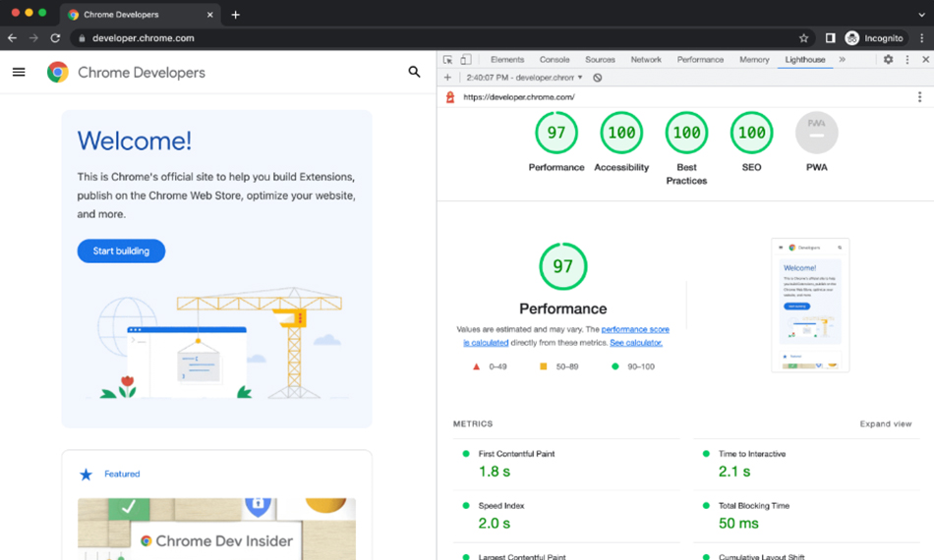Viewport: 934px width, 560px height.
Task: Click the Start building button
Action: [x=121, y=252]
